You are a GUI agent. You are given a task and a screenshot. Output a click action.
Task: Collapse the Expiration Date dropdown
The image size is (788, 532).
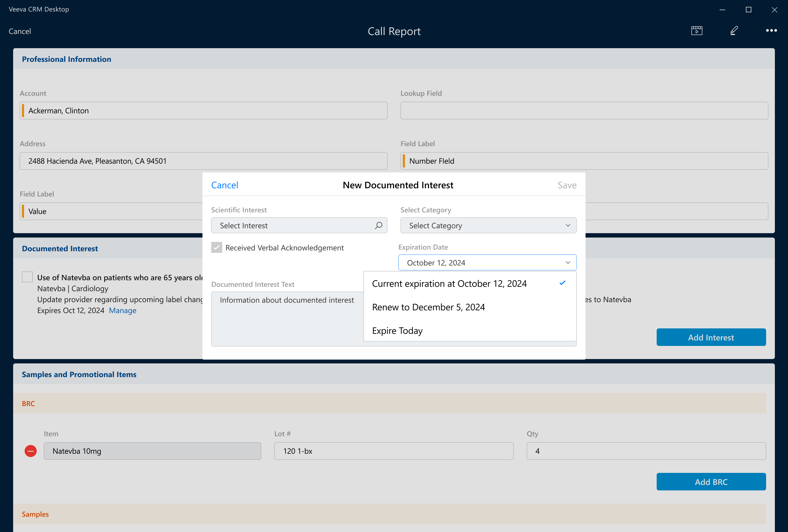pyautogui.click(x=567, y=263)
